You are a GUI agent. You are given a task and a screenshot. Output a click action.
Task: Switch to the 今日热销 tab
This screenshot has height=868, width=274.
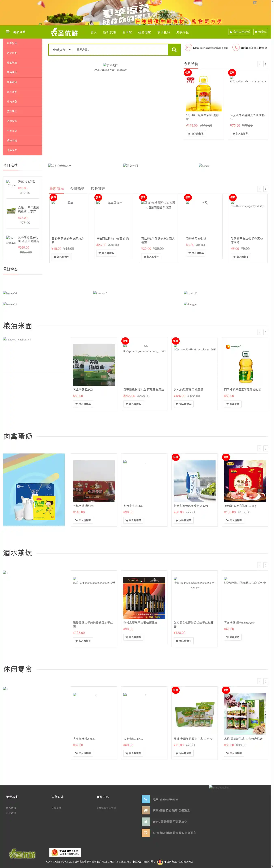pos(77,189)
